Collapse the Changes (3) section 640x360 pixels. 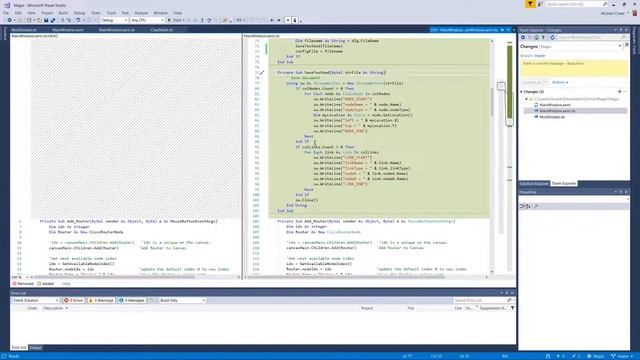[521, 92]
